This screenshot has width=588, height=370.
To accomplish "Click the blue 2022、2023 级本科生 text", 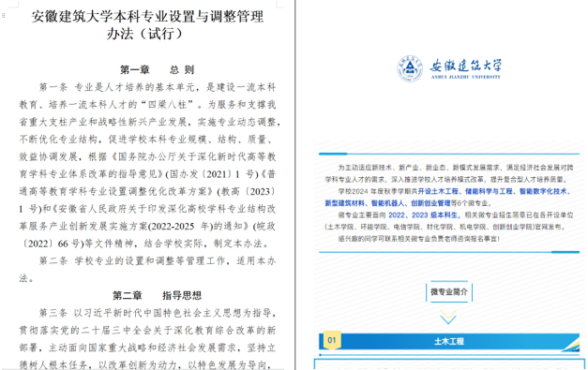I will [x=424, y=215].
